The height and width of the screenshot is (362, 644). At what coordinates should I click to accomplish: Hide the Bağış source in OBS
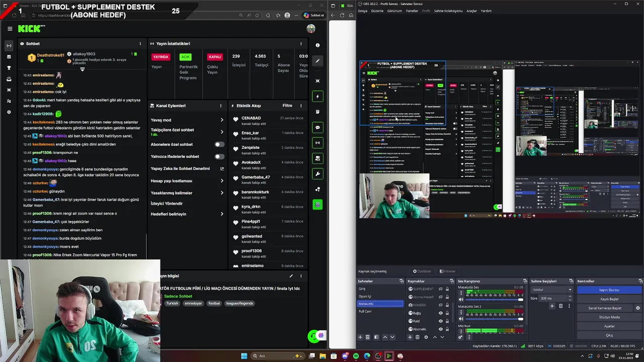(441, 313)
